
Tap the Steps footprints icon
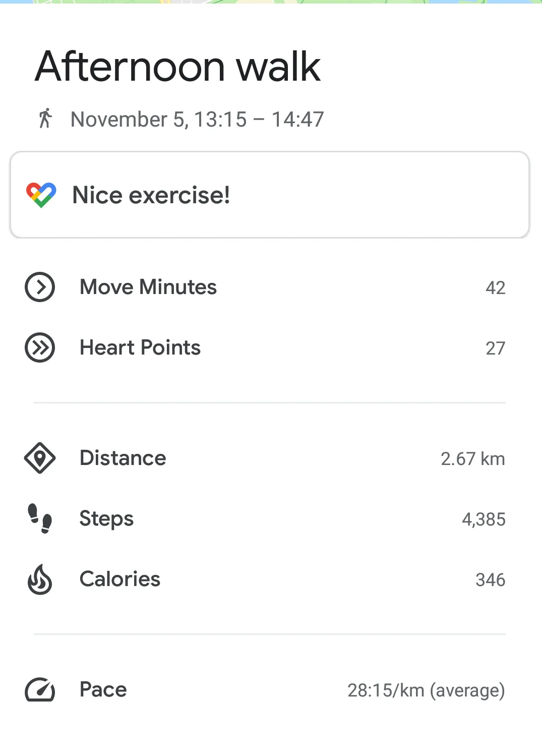pyautogui.click(x=40, y=518)
